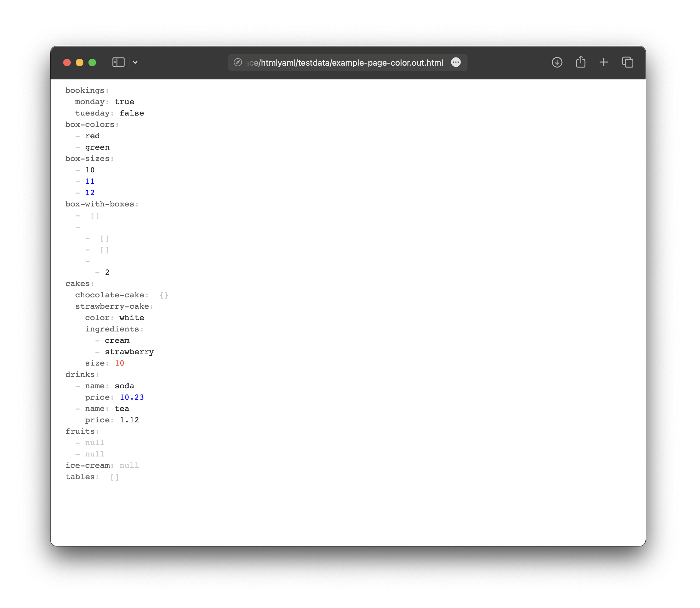700x608 pixels.
Task: Click the empty brackets after tables
Action: (114, 477)
